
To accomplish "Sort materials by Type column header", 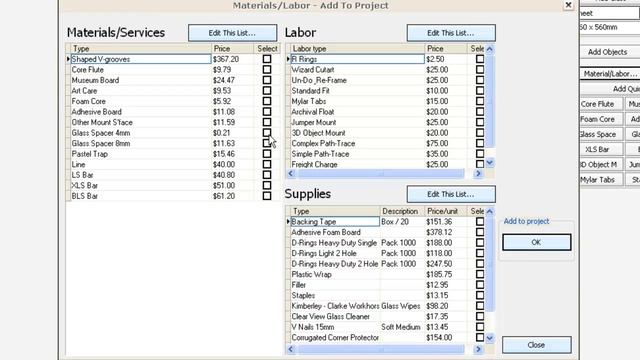I will tap(141, 49).
